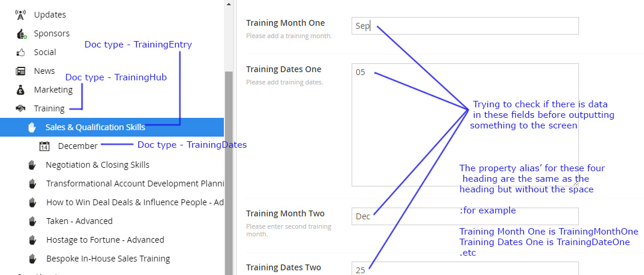
Task: Click the hand icon beside Bespoke In-House Sales Training
Action: point(32,259)
